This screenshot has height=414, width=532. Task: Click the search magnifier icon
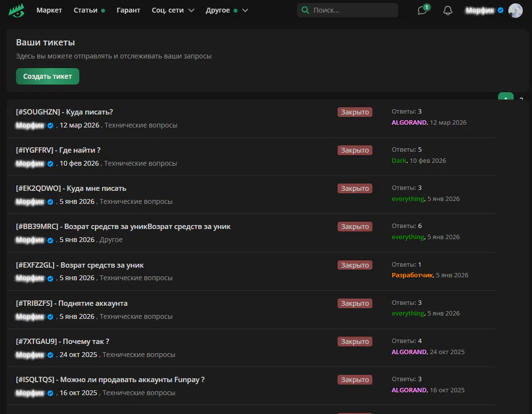305,10
